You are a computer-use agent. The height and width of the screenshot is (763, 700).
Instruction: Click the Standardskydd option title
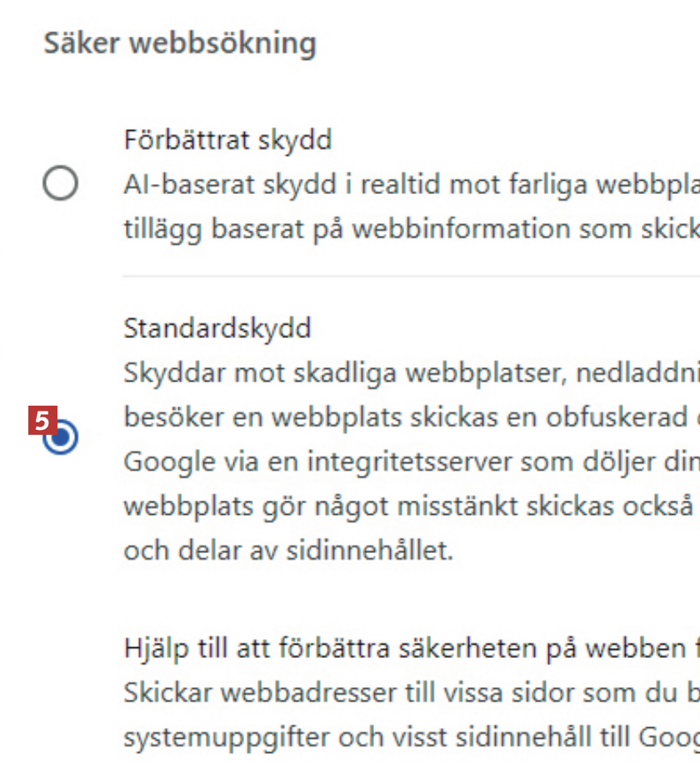(217, 328)
